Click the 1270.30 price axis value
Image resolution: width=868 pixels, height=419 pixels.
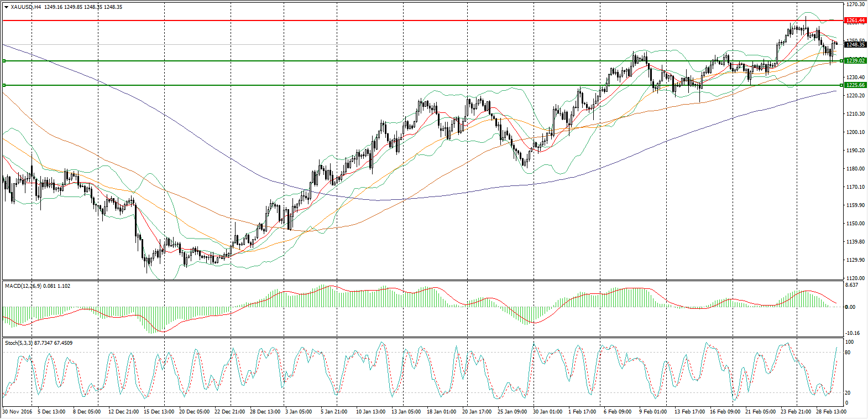tap(855, 4)
